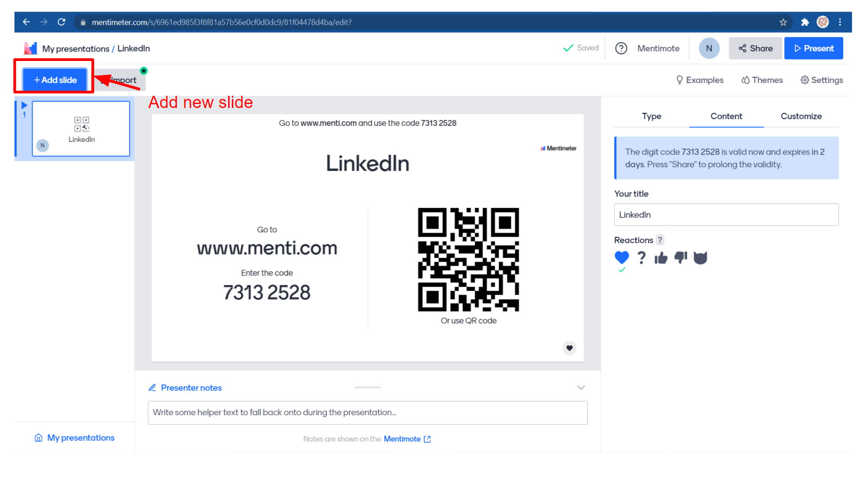Toggle the thumbs up reaction
868x488 pixels.
click(x=660, y=258)
